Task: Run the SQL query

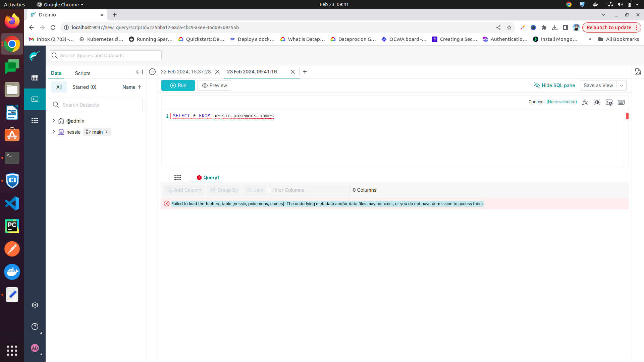Action: (x=178, y=85)
